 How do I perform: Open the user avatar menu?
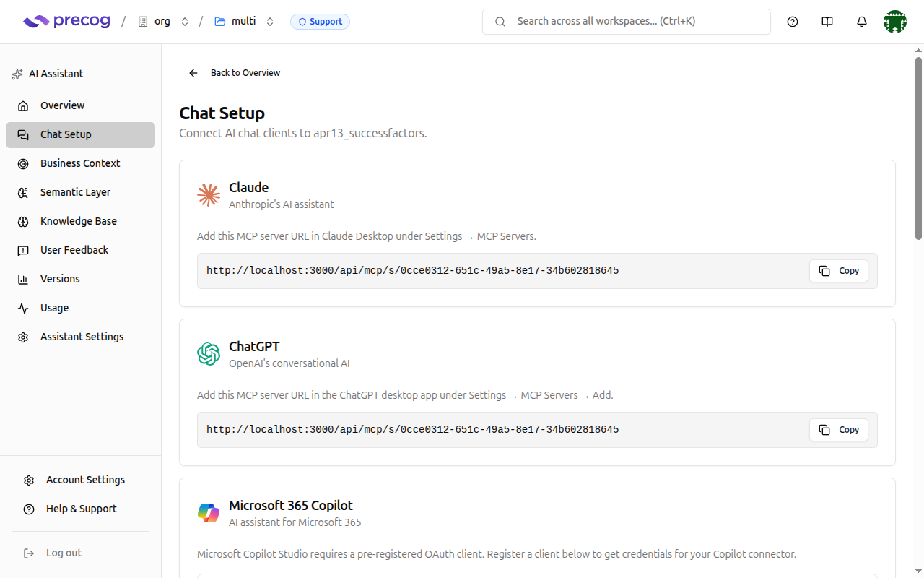coord(895,22)
